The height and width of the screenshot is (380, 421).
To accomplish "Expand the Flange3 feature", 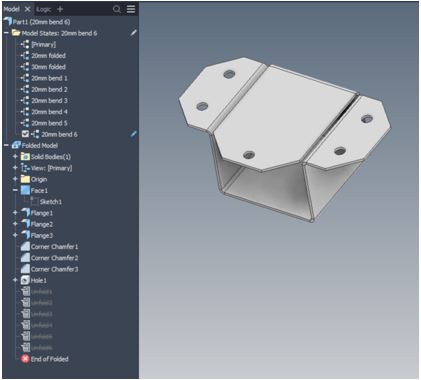I will (15, 235).
